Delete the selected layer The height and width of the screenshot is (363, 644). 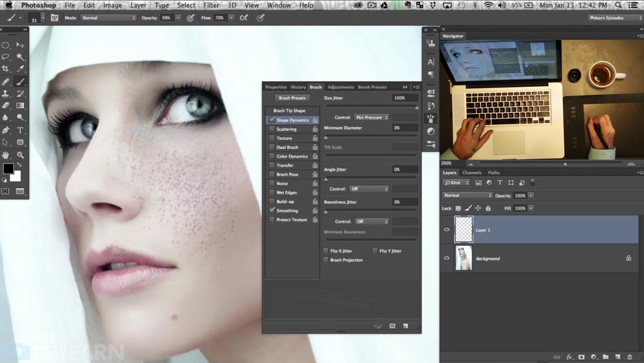point(629,357)
